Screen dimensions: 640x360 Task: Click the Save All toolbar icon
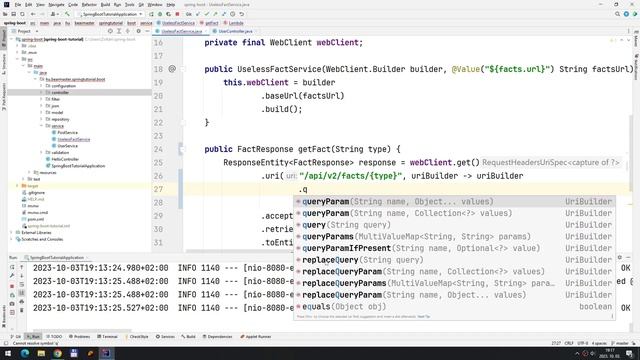(13, 14)
